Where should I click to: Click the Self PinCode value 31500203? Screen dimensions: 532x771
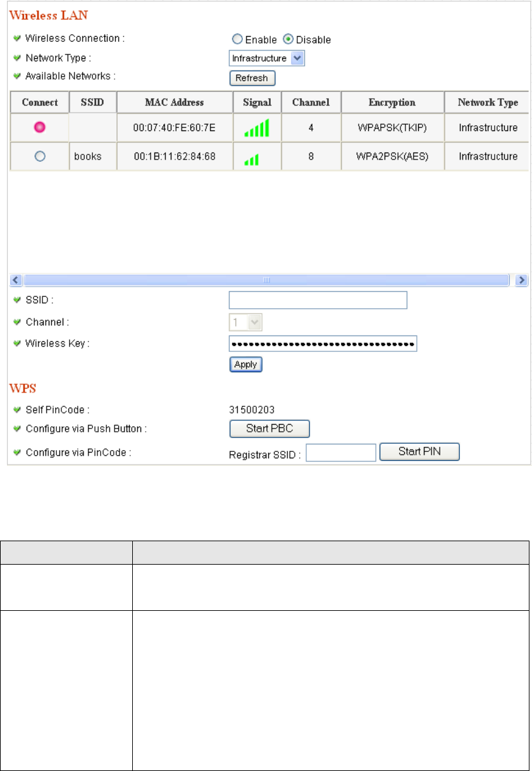251,410
